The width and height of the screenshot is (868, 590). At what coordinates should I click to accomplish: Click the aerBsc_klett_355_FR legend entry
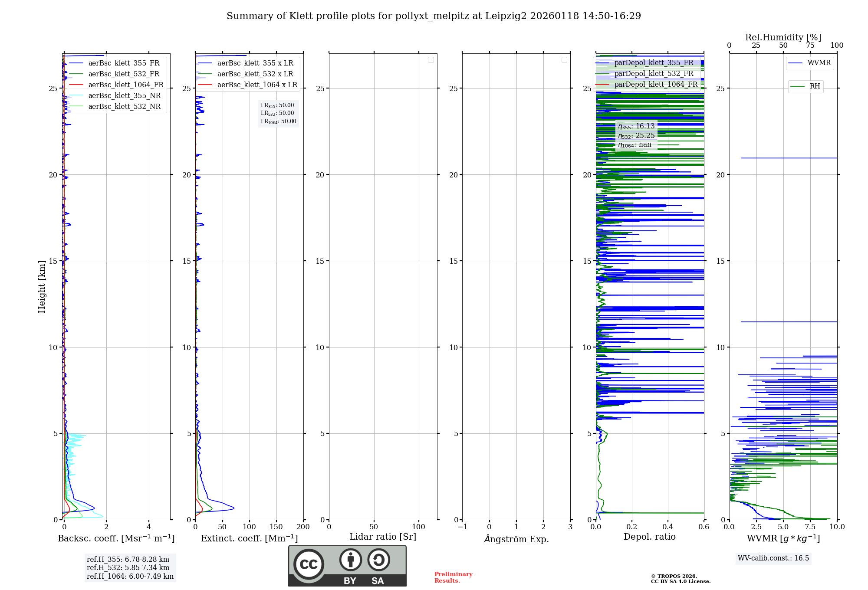(124, 63)
